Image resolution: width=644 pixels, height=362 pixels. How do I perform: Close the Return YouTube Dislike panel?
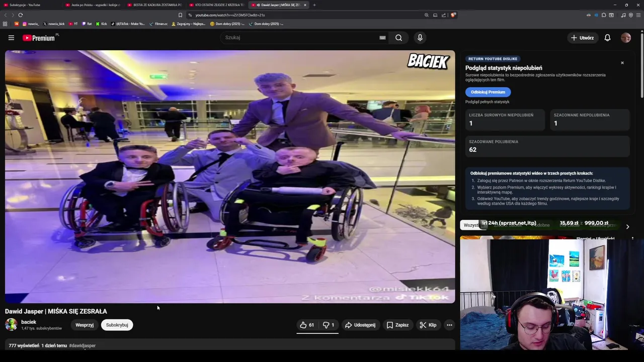[x=622, y=63]
